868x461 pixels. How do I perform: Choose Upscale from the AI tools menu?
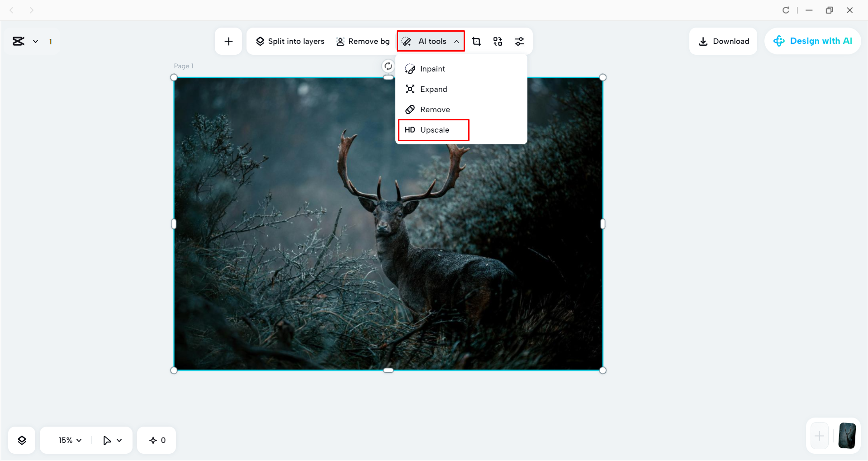click(x=433, y=130)
